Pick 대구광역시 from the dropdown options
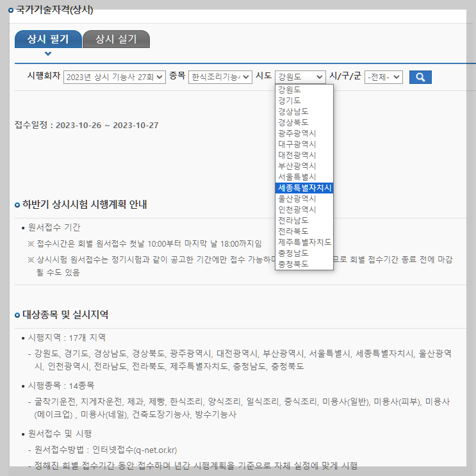 click(304, 144)
